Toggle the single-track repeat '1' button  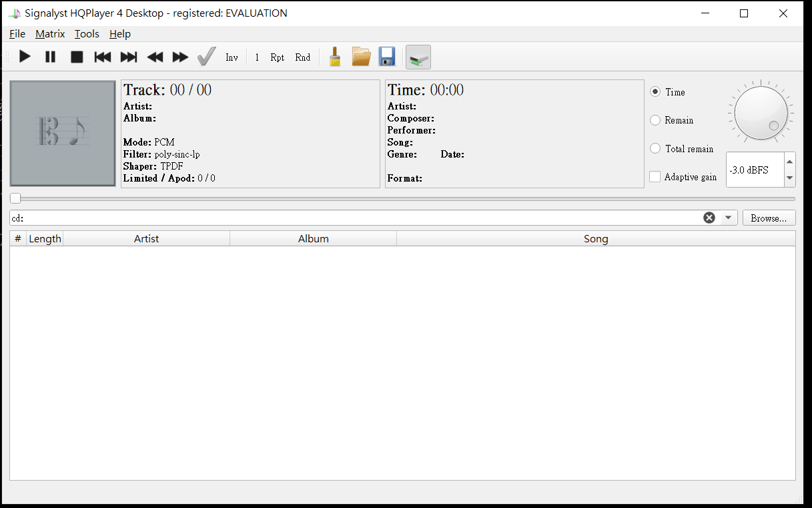pyautogui.click(x=257, y=57)
